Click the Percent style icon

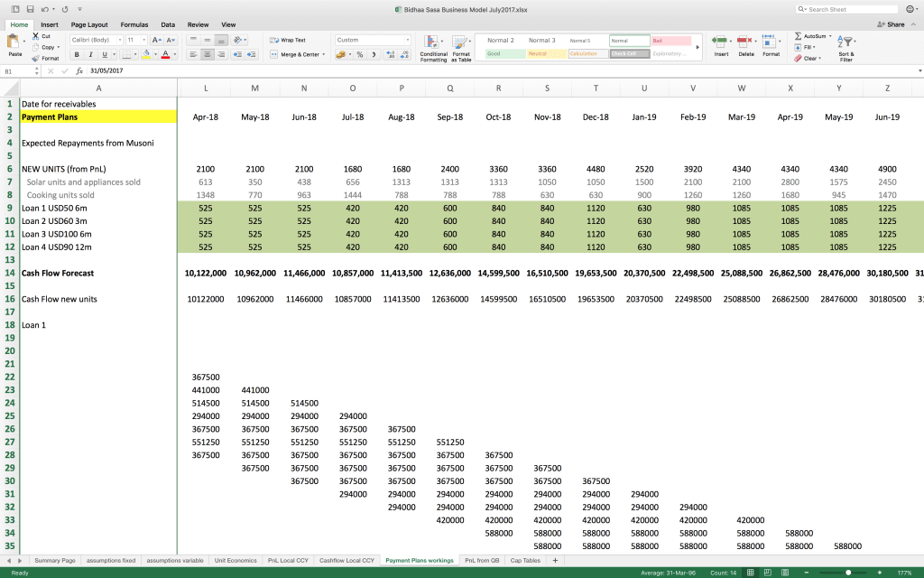pyautogui.click(x=359, y=54)
